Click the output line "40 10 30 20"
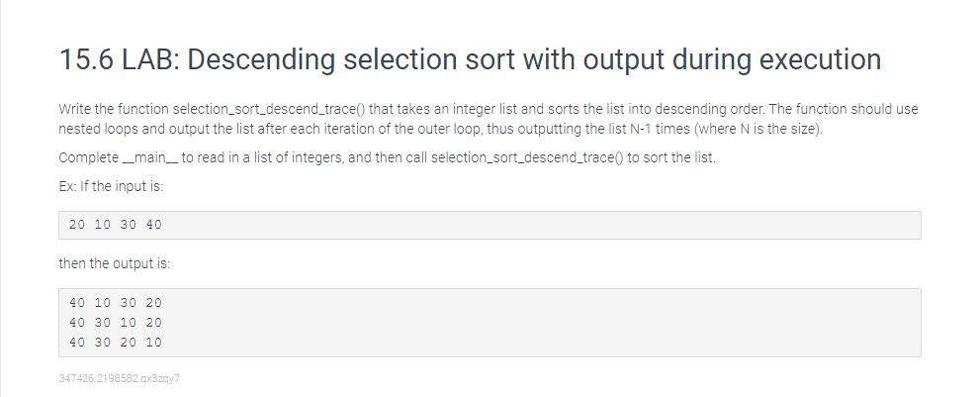The image size is (980, 397). point(116,303)
